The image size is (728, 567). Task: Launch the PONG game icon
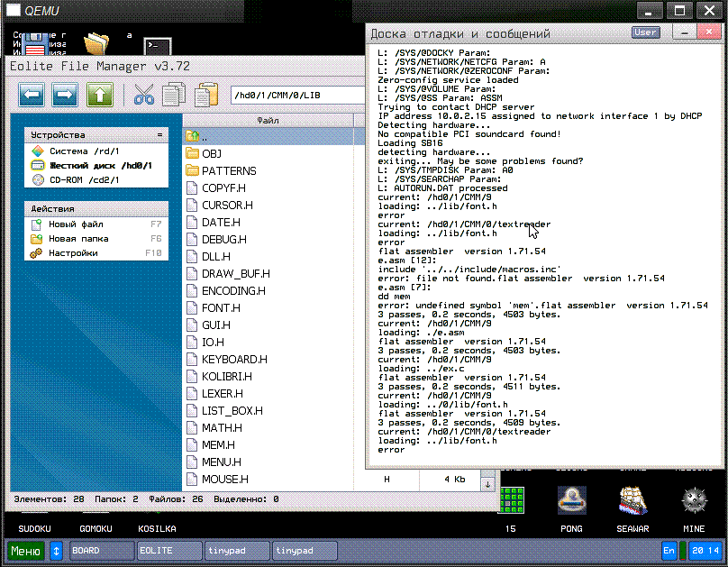[x=570, y=501]
